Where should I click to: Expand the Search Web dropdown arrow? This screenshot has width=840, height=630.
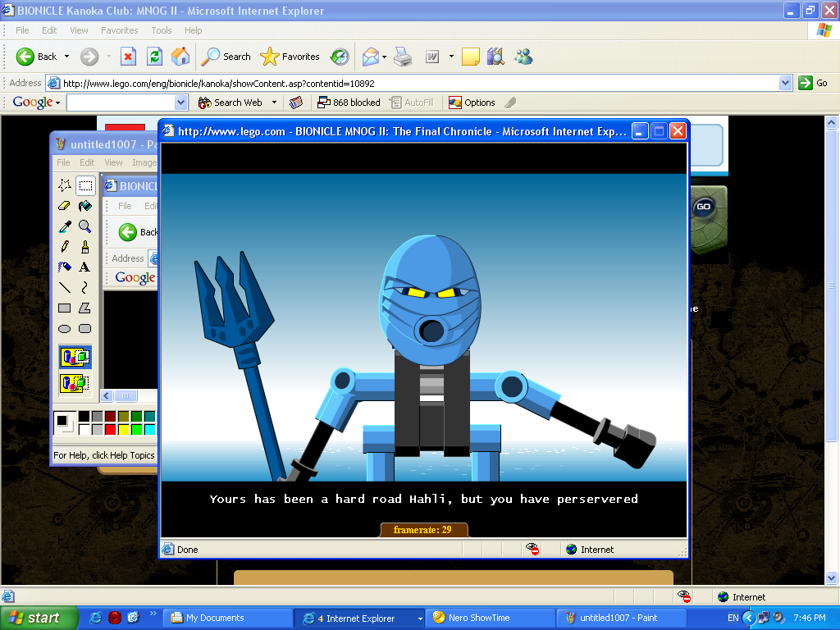point(274,103)
